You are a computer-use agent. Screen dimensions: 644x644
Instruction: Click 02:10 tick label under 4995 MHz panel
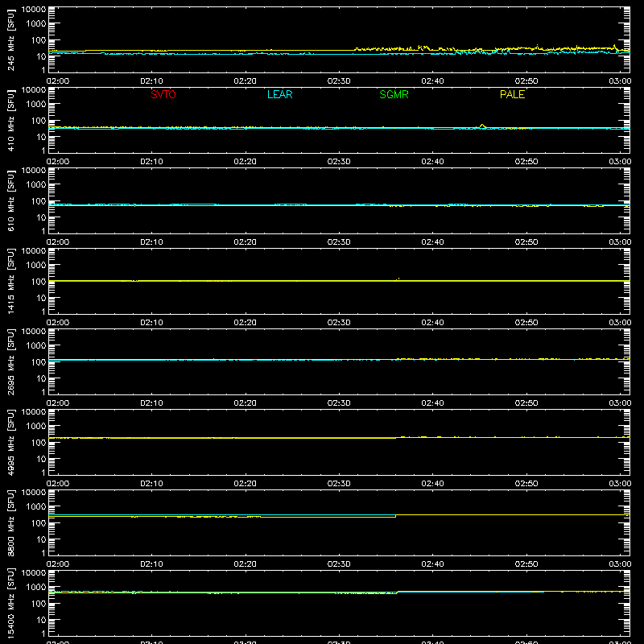coord(151,484)
